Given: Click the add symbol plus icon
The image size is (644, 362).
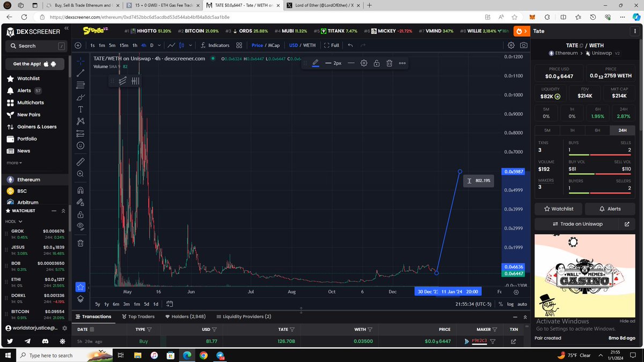Looking at the screenshot, I should pos(78,46).
